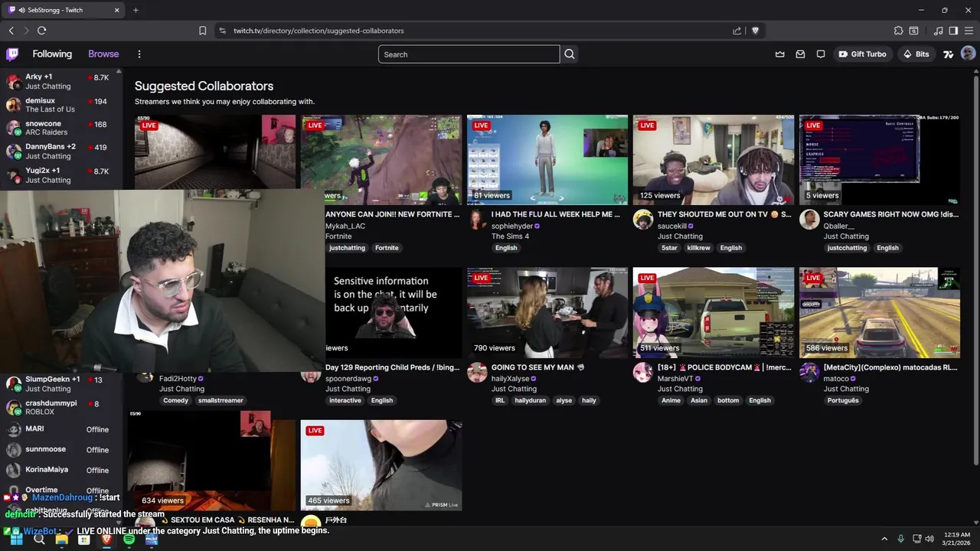
Task: Open the Browse tab
Action: pos(103,54)
